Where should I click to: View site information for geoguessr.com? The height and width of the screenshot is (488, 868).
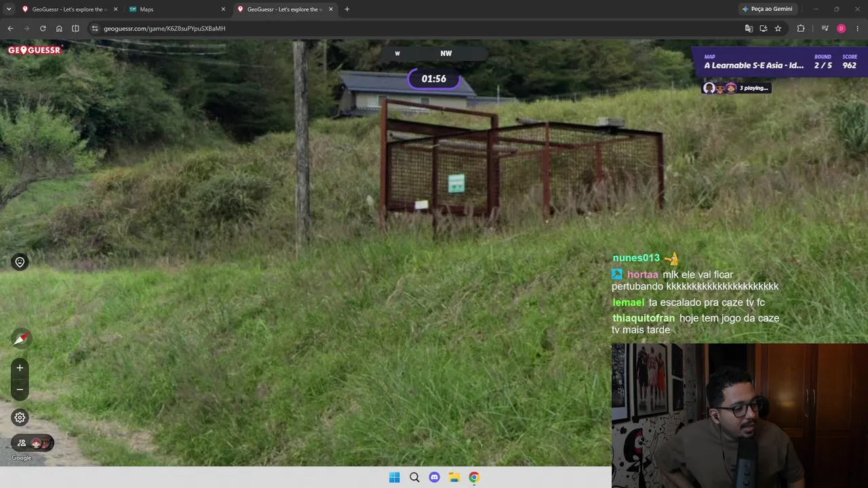pos(95,28)
